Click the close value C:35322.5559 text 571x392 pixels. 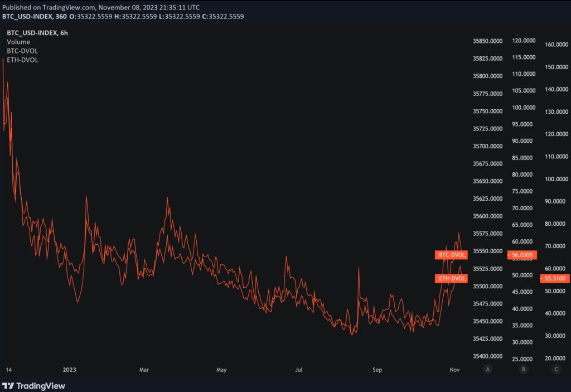[222, 16]
